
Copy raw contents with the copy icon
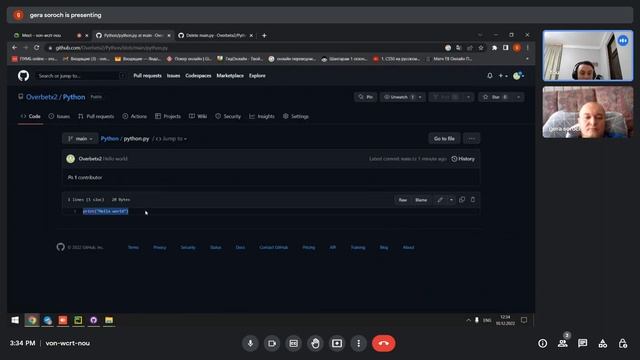[462, 200]
